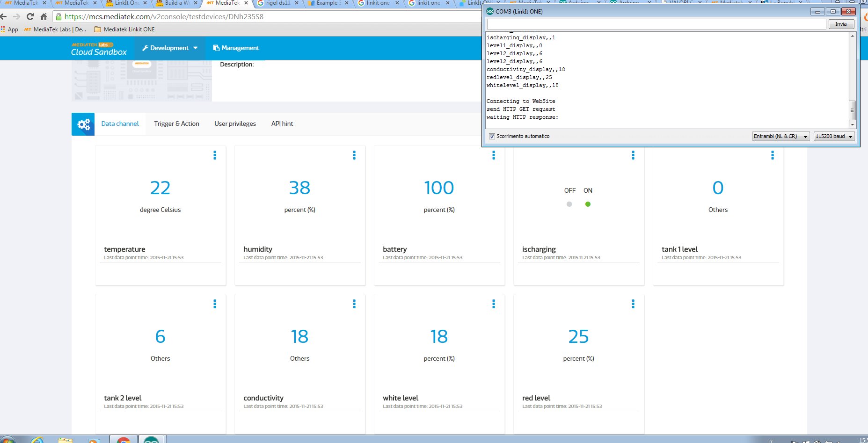Click the Cloud Sandbox logo

pyautogui.click(x=99, y=49)
